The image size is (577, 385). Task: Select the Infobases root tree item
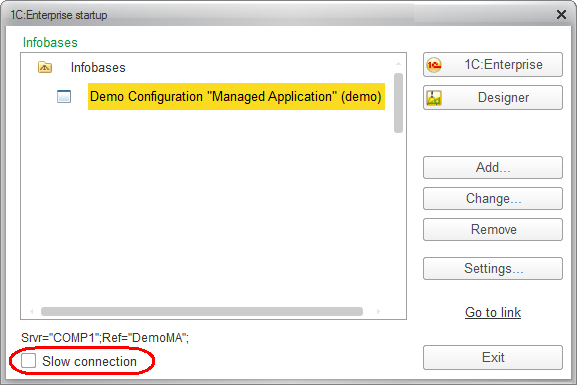(98, 68)
